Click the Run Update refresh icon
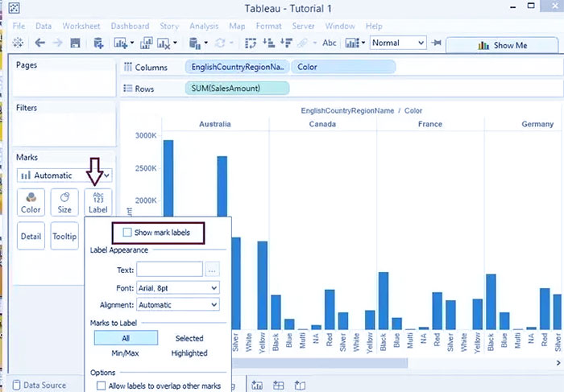The width and height of the screenshot is (564, 392). coord(220,43)
